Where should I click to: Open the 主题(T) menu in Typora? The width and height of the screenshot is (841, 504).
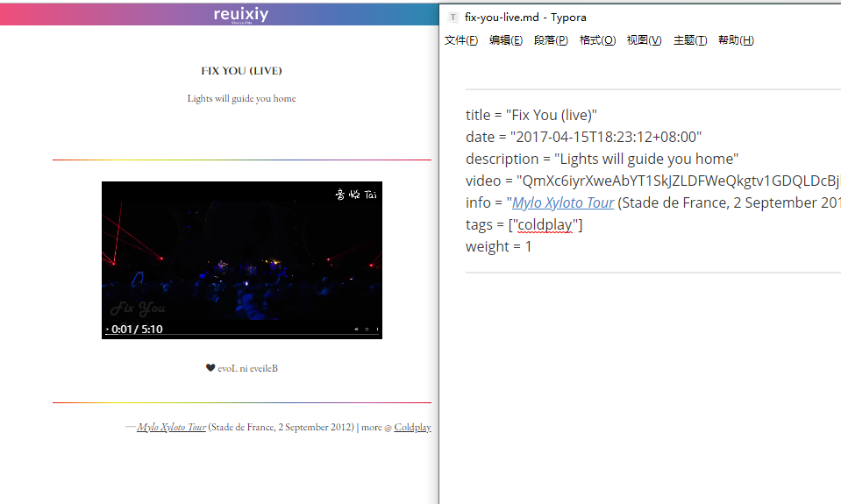(690, 40)
